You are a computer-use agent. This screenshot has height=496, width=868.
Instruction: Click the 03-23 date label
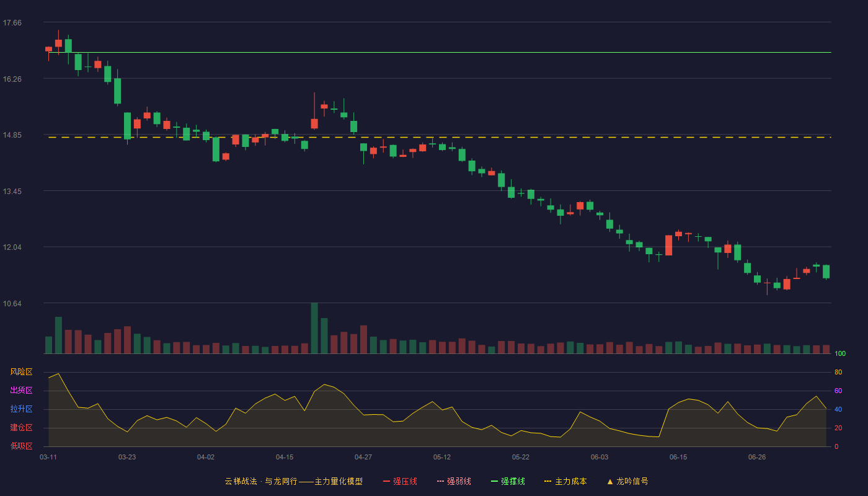[127, 457]
